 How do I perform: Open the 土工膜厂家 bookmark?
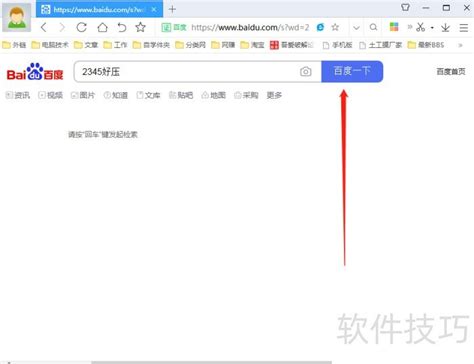pos(380,45)
